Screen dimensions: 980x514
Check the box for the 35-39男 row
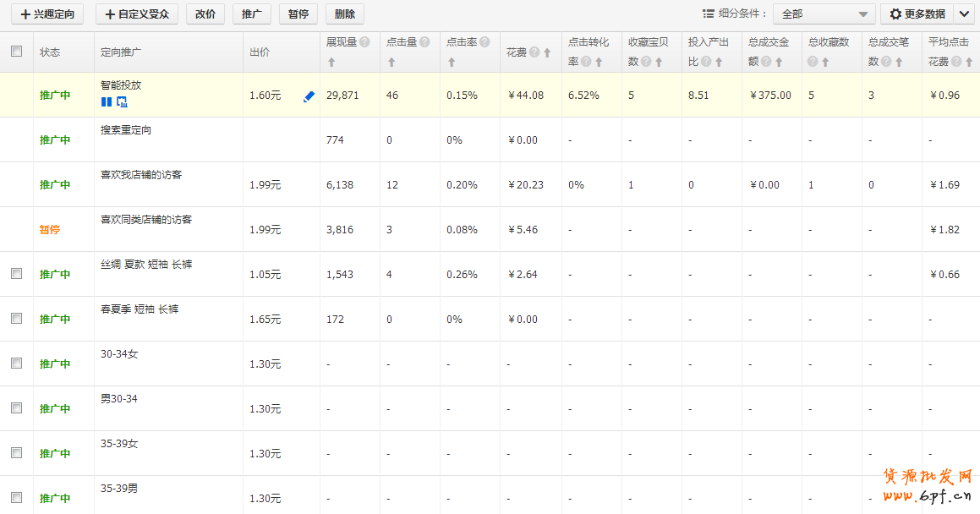pos(16,498)
